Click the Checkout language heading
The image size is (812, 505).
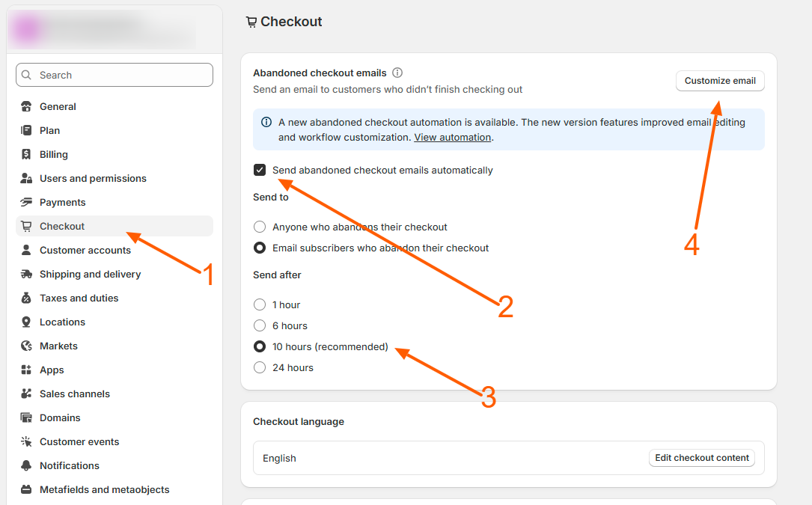point(299,422)
